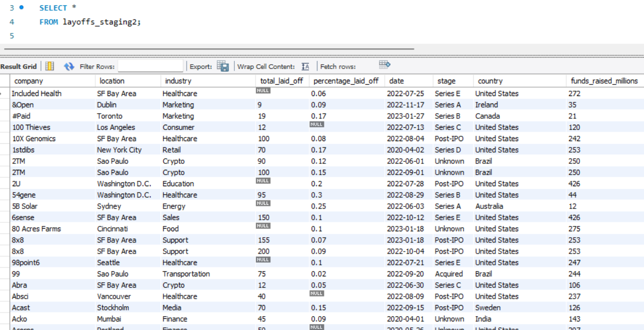The width and height of the screenshot is (644, 330).
Task: Select the percentage_laid_off column header
Action: (347, 81)
